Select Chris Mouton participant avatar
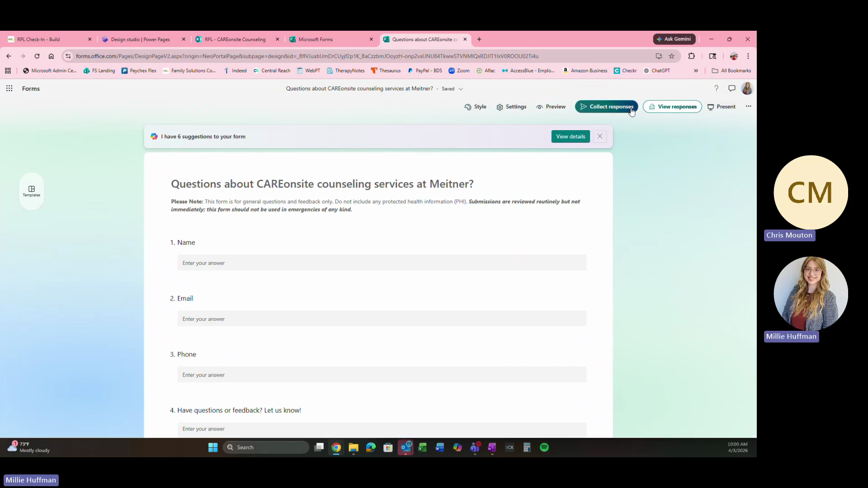868x488 pixels. pos(811,192)
